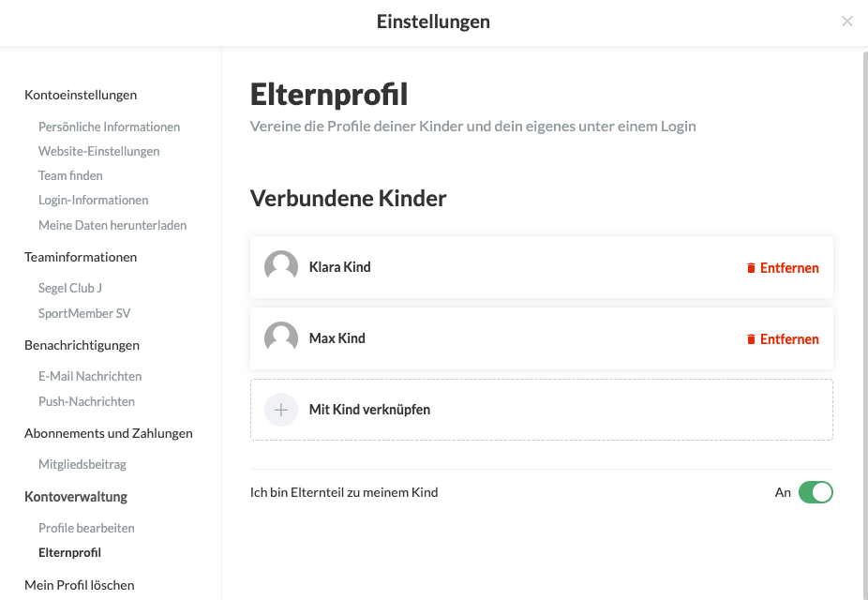Click Mein Profil löschen
868x600 pixels.
79,585
